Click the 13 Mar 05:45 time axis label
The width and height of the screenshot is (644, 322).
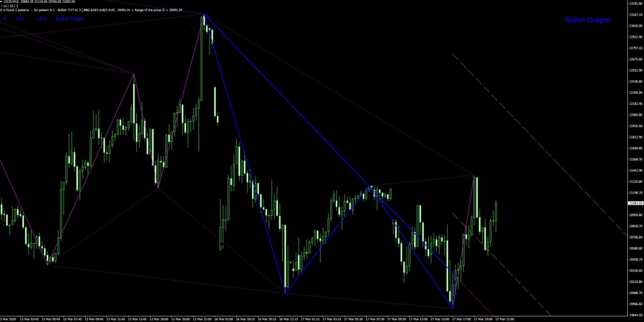point(51,319)
